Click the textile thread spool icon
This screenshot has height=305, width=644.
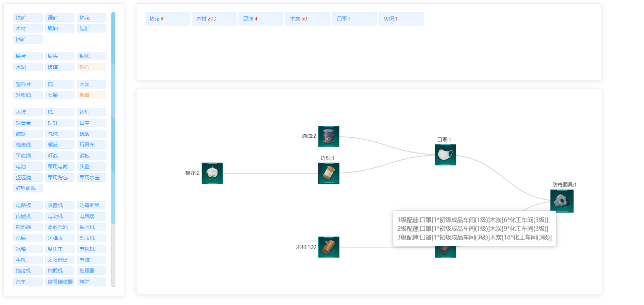(329, 173)
